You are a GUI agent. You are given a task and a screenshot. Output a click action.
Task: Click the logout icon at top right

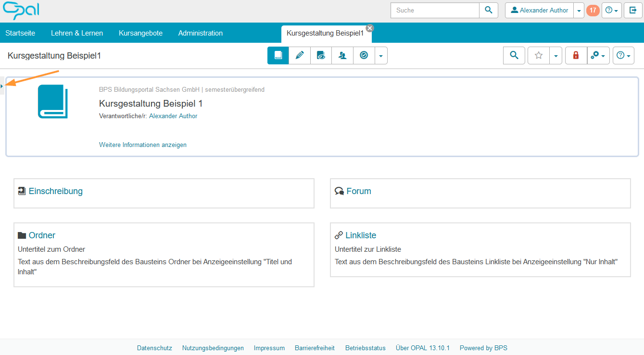[633, 10]
